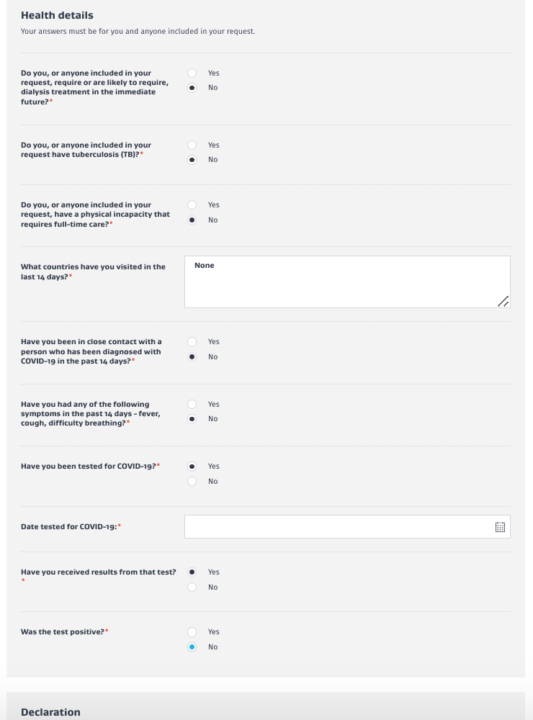The height and width of the screenshot is (720, 533).
Task: Select No for dialysis treatment question
Action: click(x=192, y=88)
